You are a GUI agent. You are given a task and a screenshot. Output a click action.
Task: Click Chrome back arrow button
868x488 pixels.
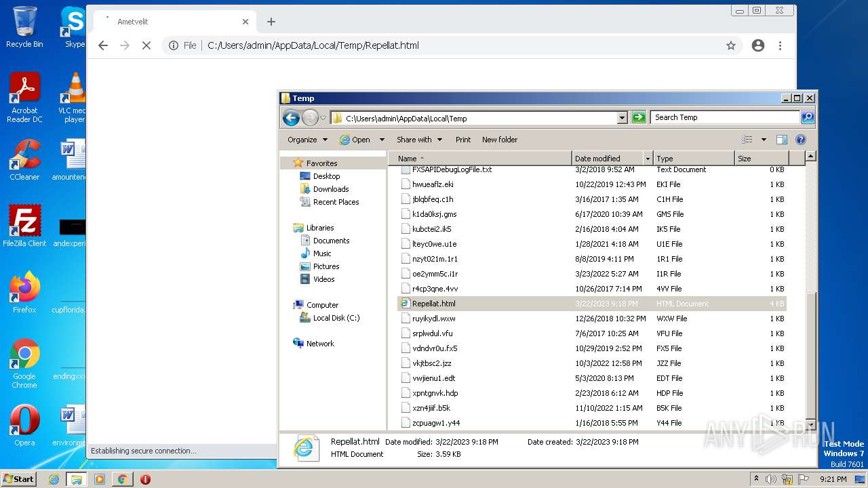tap(103, 45)
